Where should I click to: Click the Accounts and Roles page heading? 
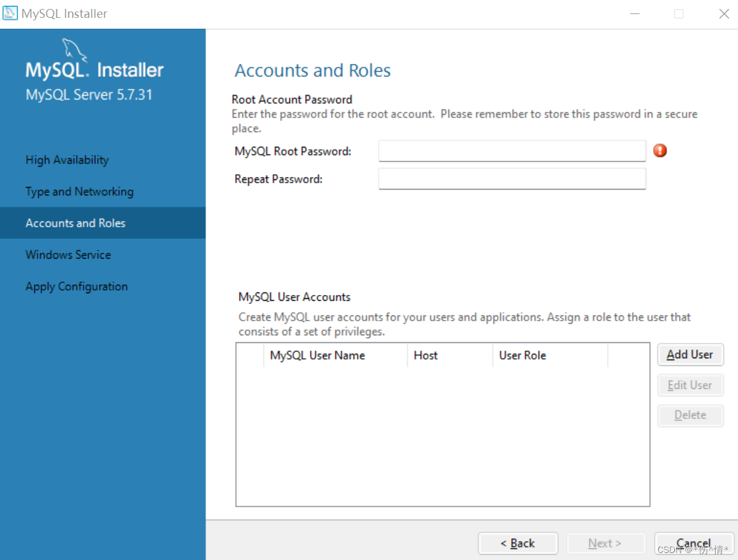pos(312,70)
